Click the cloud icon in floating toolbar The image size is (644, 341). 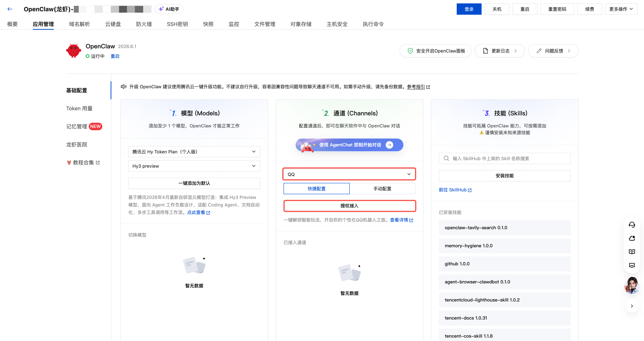click(x=632, y=238)
